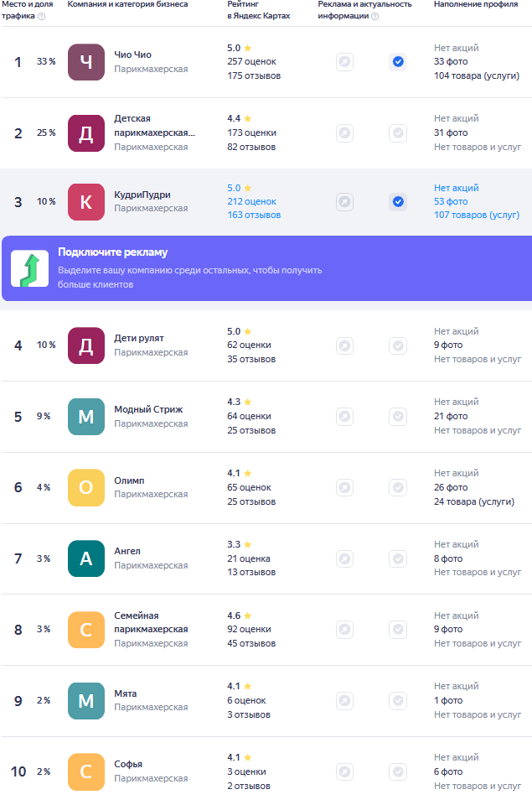Screen dimensions: 532x805
Task: Click the Дети рулят avatar icon
Action: pos(86,345)
